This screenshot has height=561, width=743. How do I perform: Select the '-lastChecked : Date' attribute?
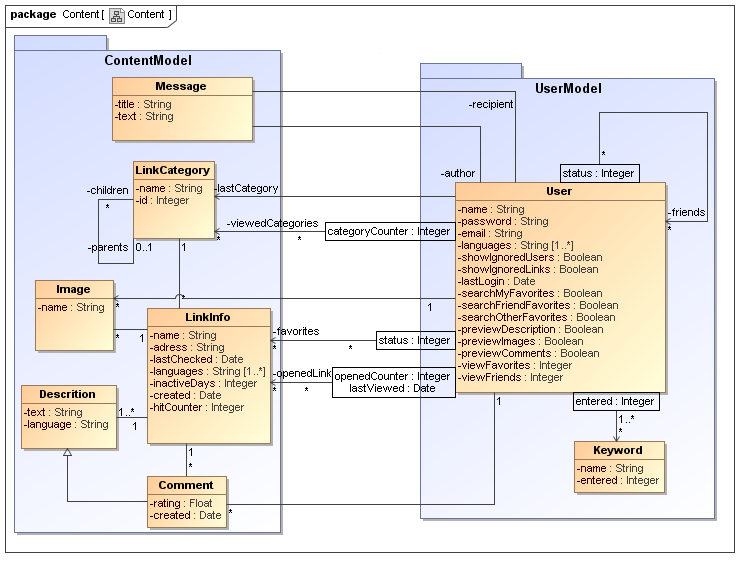pyautogui.click(x=197, y=360)
